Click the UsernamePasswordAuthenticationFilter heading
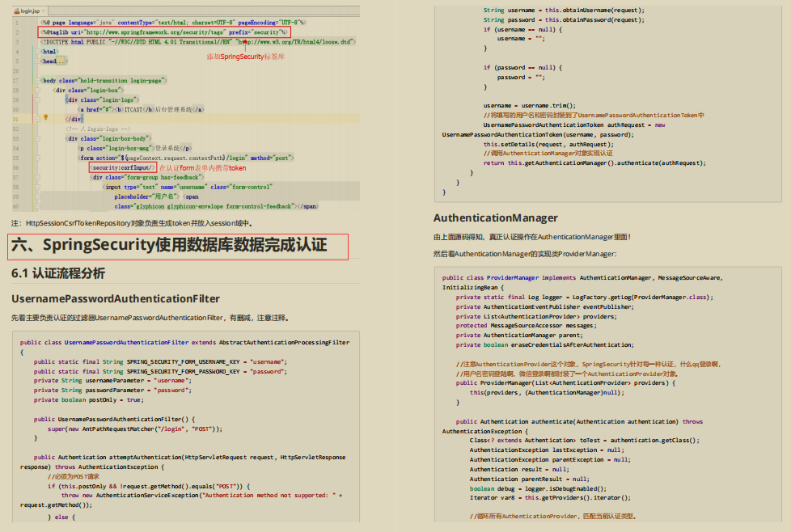 click(116, 299)
